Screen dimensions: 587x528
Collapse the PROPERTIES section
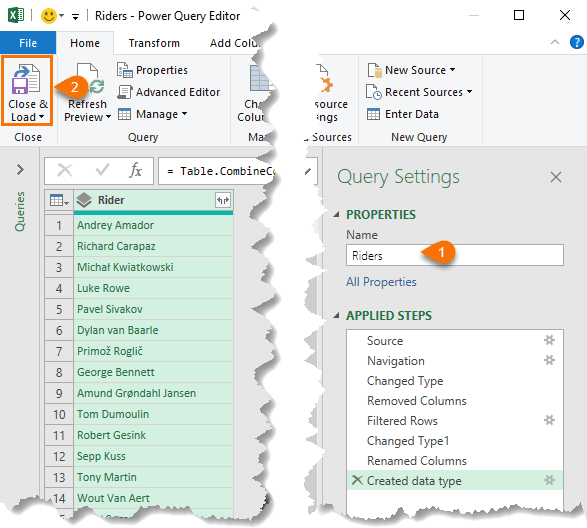tap(337, 215)
